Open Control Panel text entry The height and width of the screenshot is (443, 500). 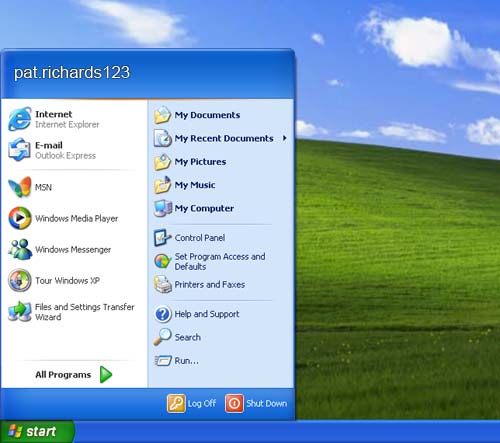pyautogui.click(x=200, y=238)
